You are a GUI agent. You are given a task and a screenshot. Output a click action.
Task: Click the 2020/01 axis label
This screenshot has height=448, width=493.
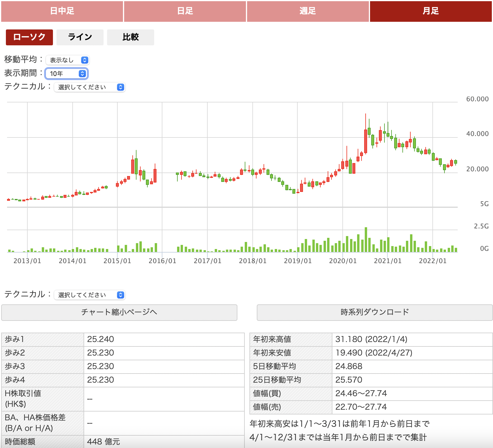tap(343, 261)
